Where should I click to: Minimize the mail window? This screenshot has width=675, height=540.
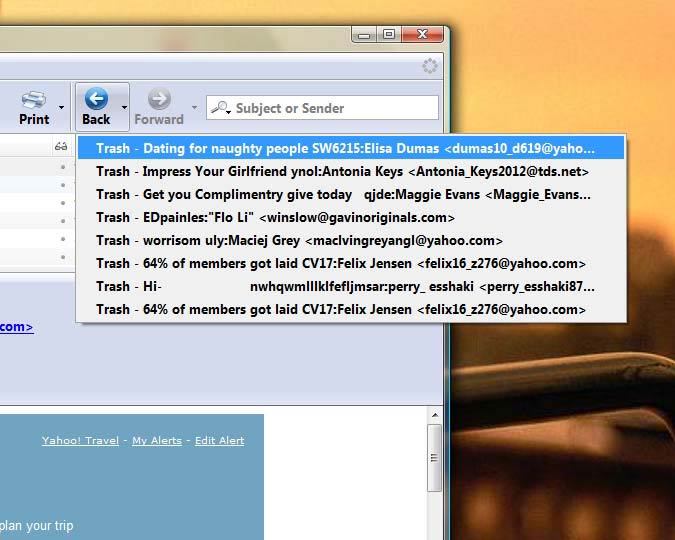364,34
